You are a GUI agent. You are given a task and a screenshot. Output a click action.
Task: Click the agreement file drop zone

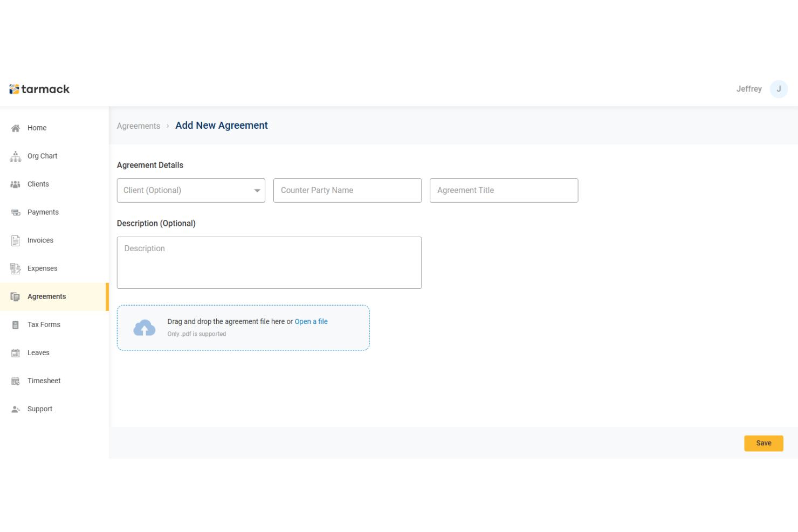coord(243,328)
